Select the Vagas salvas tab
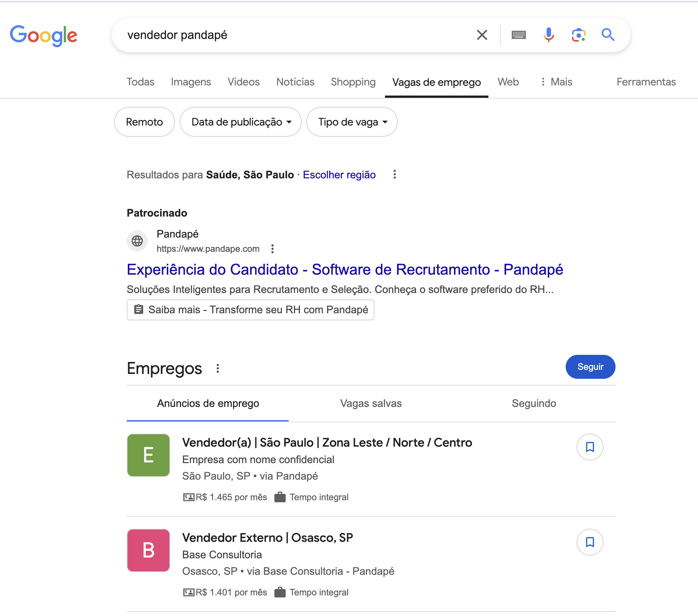Viewport: 698px width, 616px height. tap(371, 403)
